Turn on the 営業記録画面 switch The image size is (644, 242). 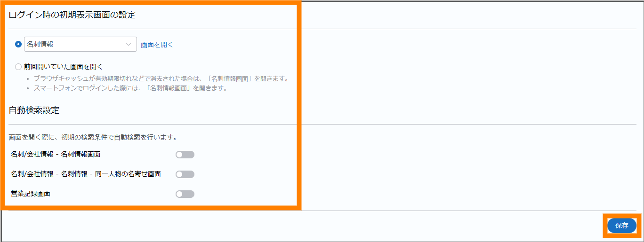point(185,194)
